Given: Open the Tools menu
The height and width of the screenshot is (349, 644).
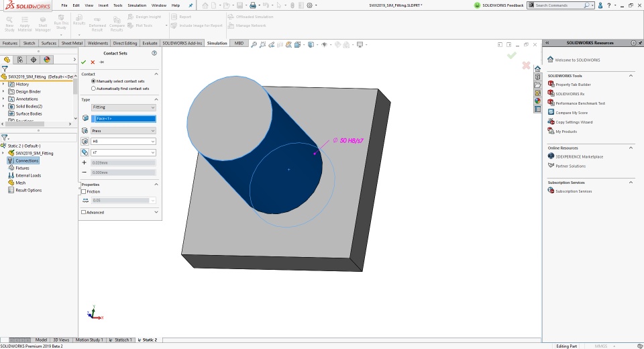Looking at the screenshot, I should 118,5.
